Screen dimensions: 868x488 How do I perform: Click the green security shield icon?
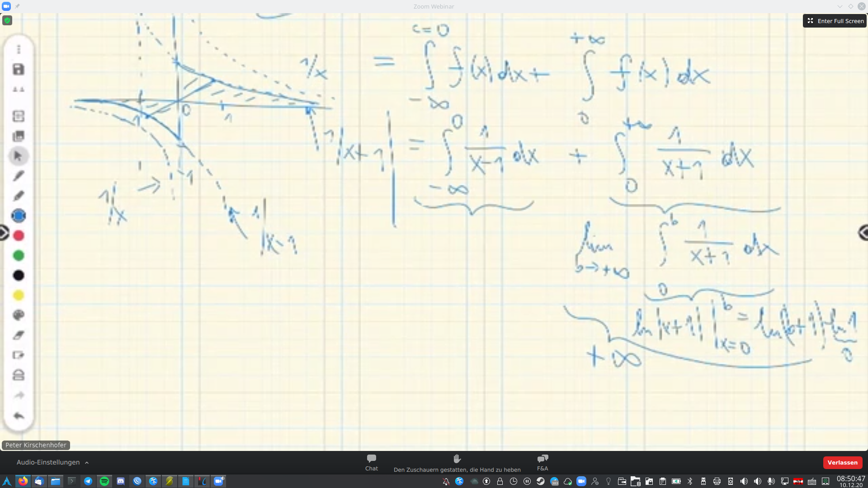tap(7, 20)
